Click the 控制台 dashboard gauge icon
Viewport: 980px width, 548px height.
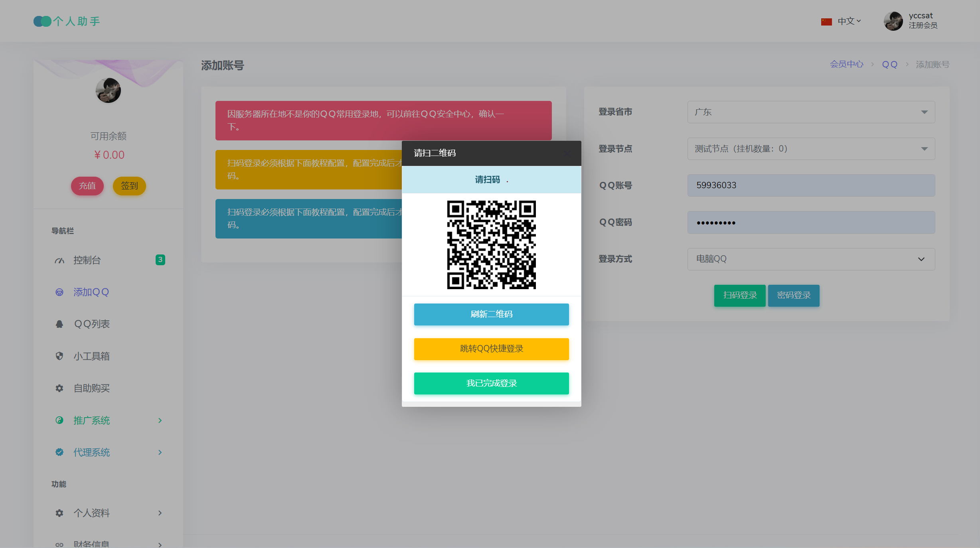click(59, 260)
